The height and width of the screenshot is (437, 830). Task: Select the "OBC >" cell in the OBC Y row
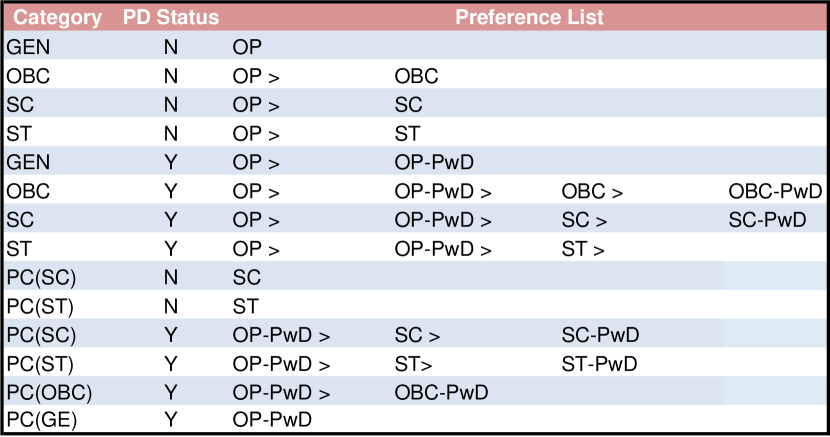(x=592, y=191)
